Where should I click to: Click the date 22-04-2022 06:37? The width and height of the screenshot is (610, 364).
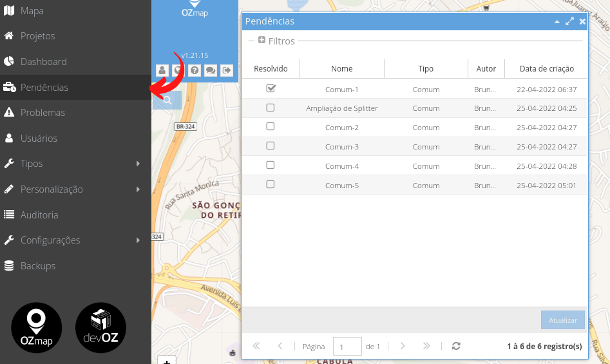(x=547, y=90)
